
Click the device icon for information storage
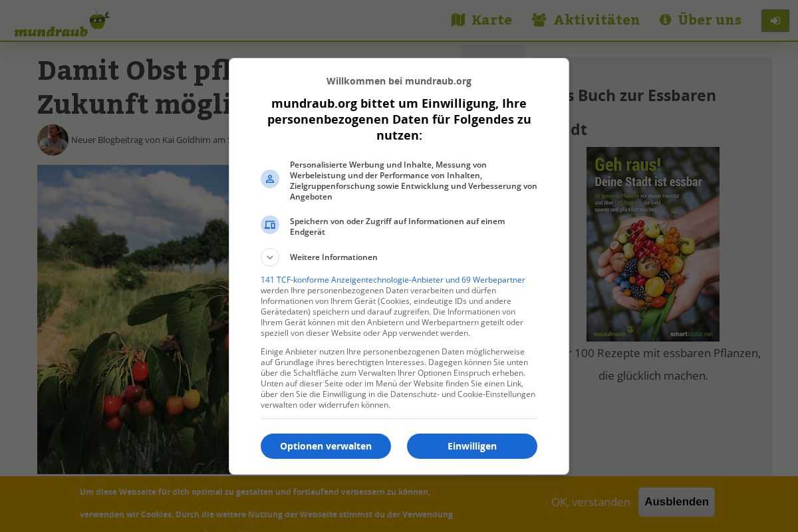click(x=270, y=225)
